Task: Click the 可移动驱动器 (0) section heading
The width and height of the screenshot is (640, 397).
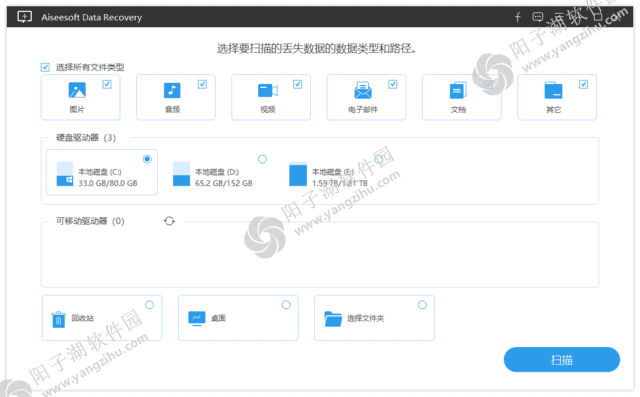Action: tap(90, 221)
